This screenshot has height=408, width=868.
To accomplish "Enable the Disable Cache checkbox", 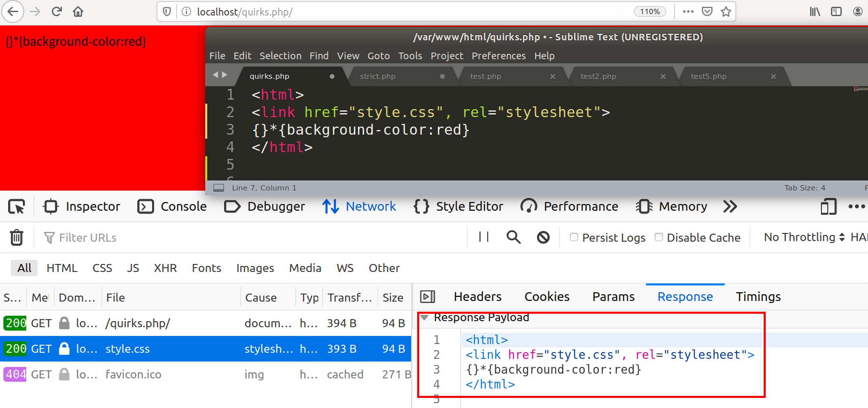I will point(659,237).
